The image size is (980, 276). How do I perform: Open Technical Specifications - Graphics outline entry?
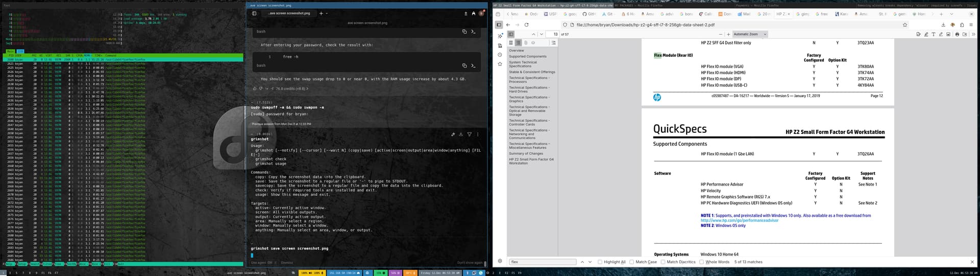tap(528, 99)
